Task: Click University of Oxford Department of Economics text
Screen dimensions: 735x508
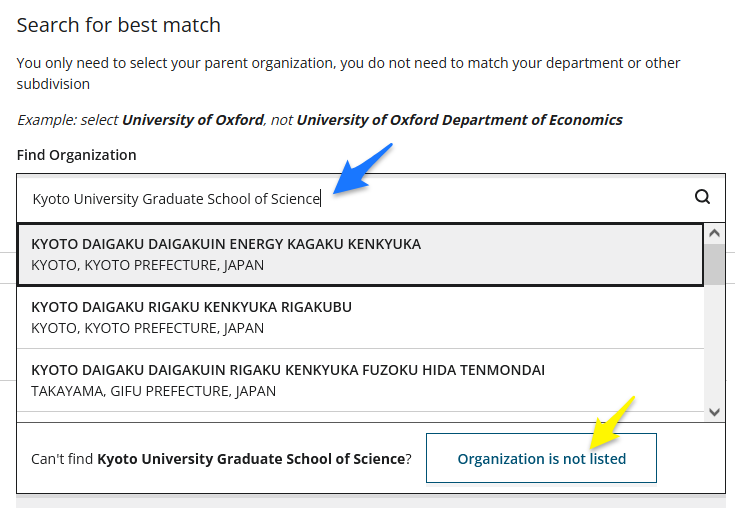Action: tap(459, 120)
